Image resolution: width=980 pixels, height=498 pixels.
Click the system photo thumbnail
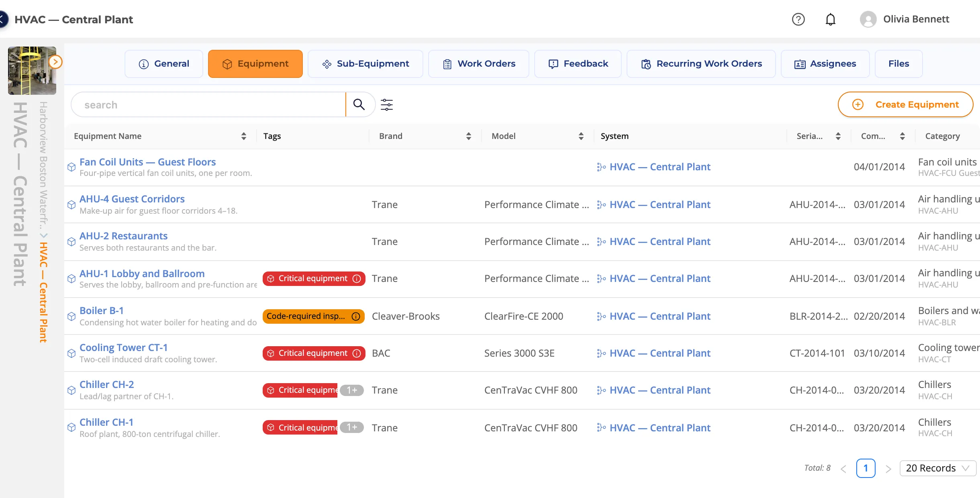[32, 71]
